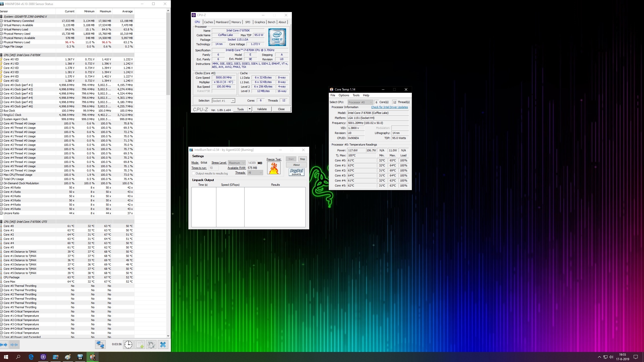Viewport: 644px width, 362px height.
Task: Click the Times to run input field
Action: point(213,168)
